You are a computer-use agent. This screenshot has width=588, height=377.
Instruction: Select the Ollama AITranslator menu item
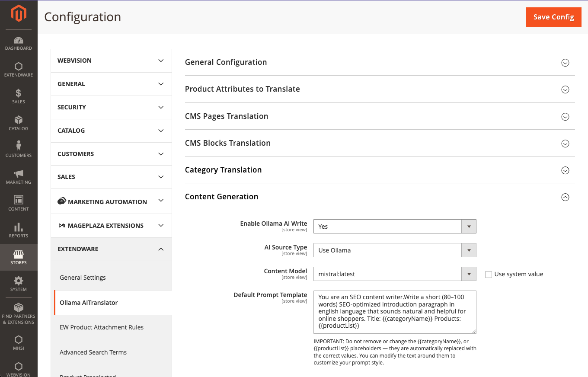89,303
